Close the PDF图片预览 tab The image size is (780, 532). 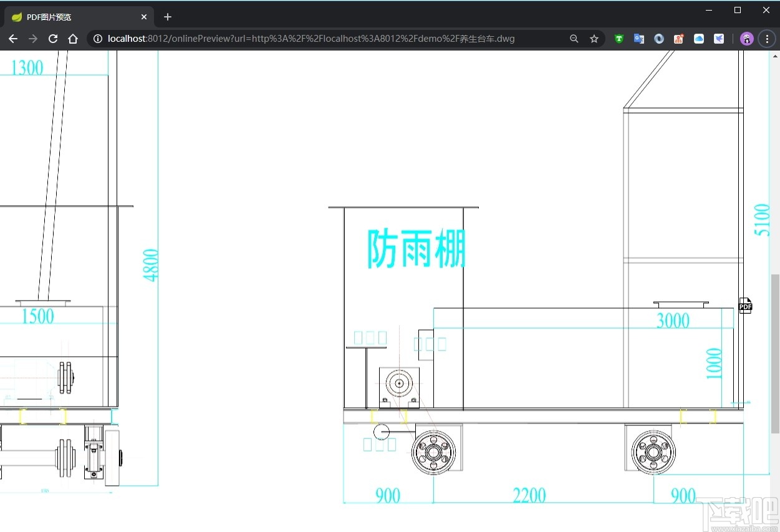[143, 16]
